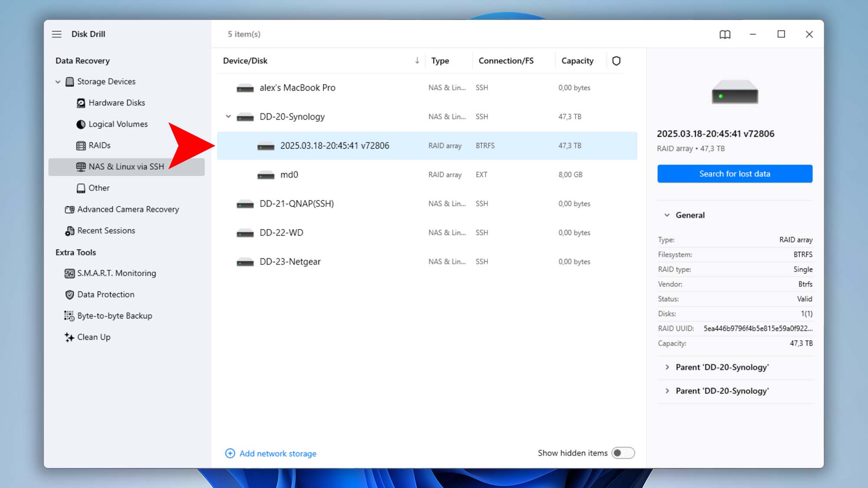This screenshot has height=488, width=868.
Task: Collapse the Storage Devices tree
Action: [58, 82]
